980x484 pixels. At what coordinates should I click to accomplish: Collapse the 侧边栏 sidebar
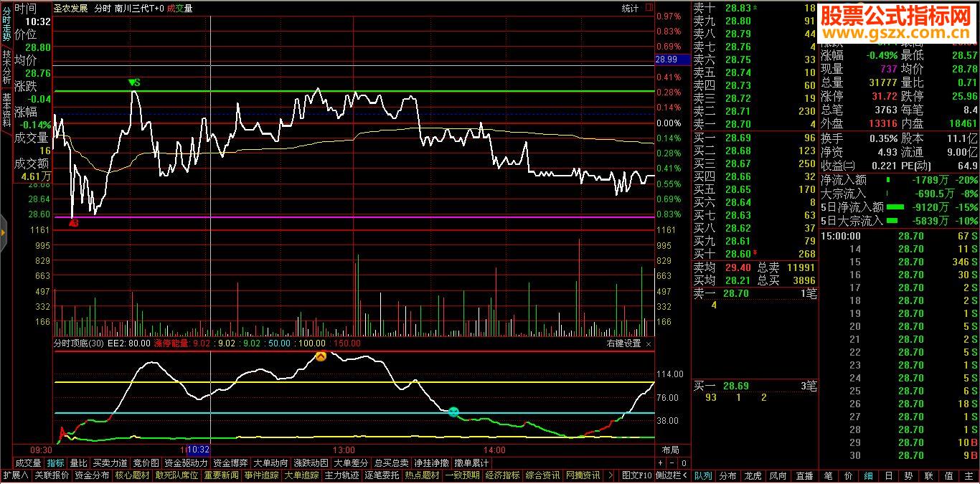672,475
